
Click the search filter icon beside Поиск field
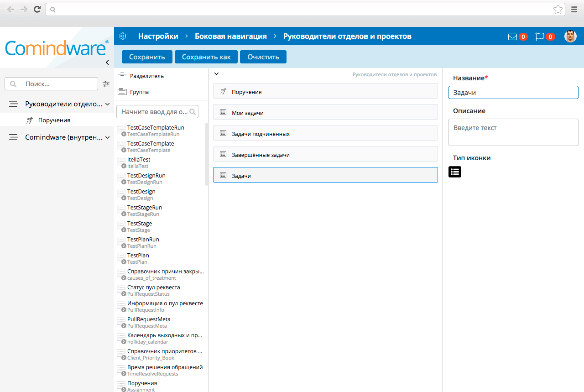106,84
